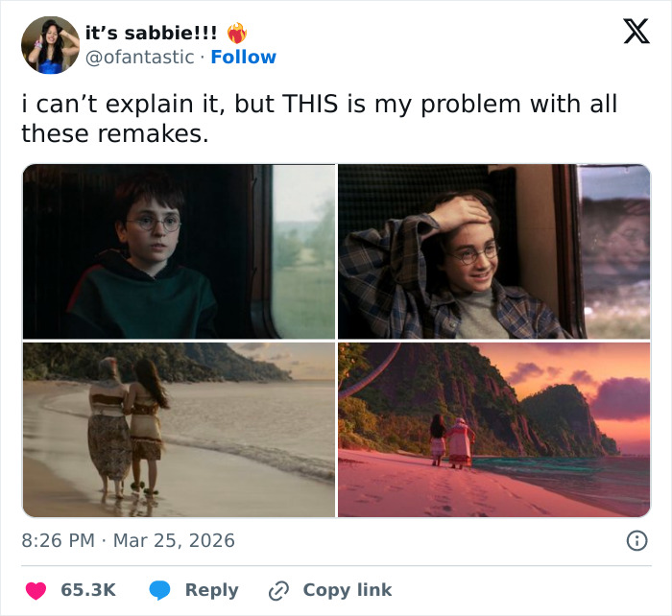Open the 8:26 PM Mar 25, 2026 timestamp
The height and width of the screenshot is (616, 672).
(128, 540)
